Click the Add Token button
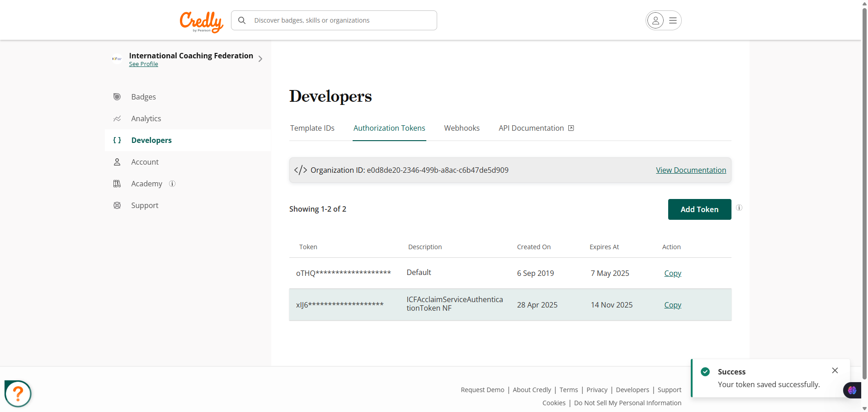The width and height of the screenshot is (868, 412). pyautogui.click(x=699, y=209)
